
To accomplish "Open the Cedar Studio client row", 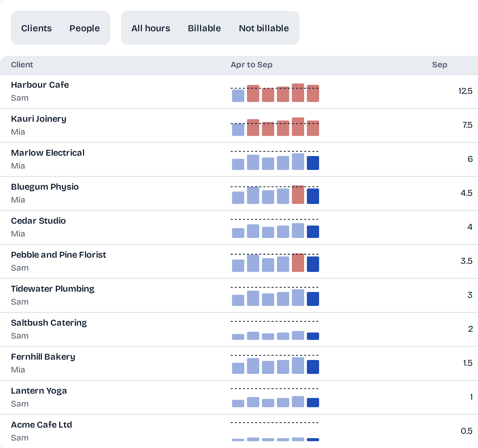I will pyautogui.click(x=239, y=228).
